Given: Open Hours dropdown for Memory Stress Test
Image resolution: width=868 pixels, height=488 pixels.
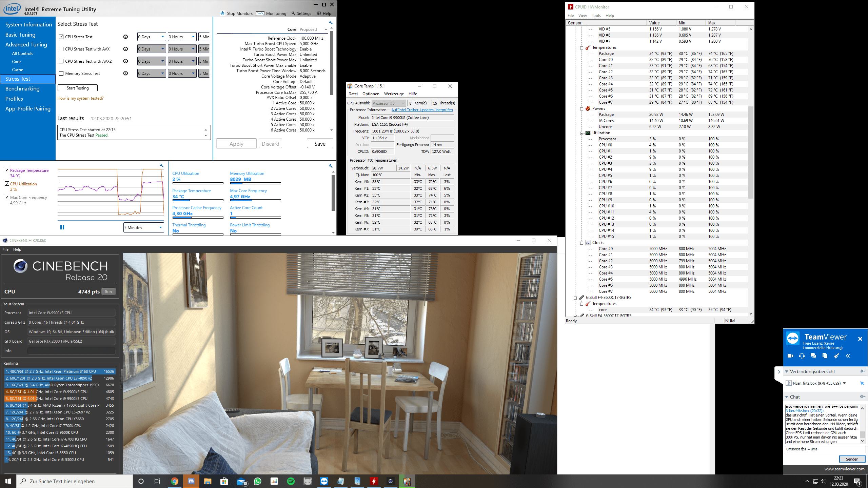Looking at the screenshot, I should pyautogui.click(x=182, y=74).
